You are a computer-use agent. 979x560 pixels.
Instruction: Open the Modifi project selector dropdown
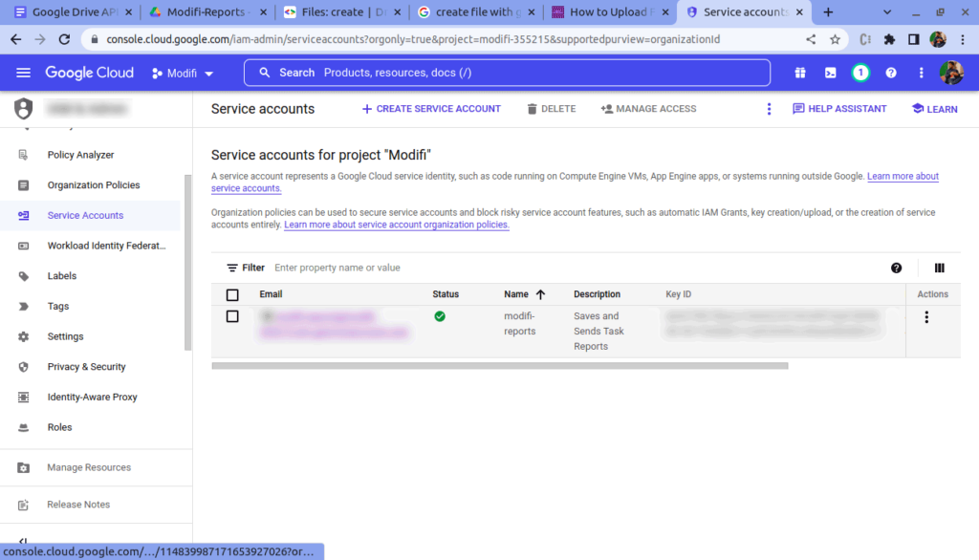point(183,74)
